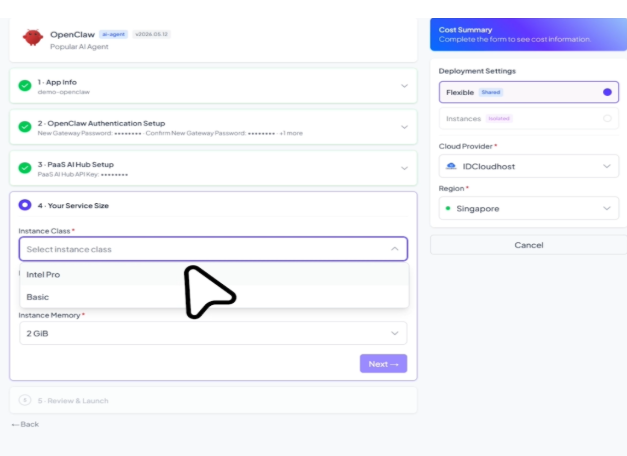Click the PaaS AI Hub API Key summary text

83,174
